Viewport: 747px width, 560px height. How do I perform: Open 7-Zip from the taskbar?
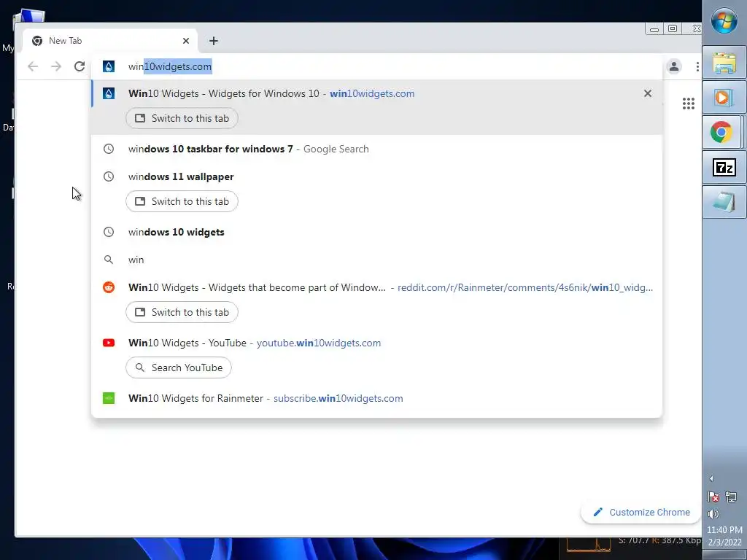point(724,167)
